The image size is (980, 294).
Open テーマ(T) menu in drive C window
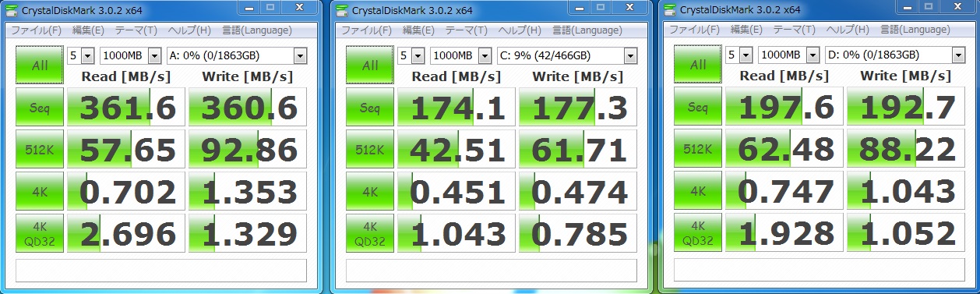[x=466, y=30]
